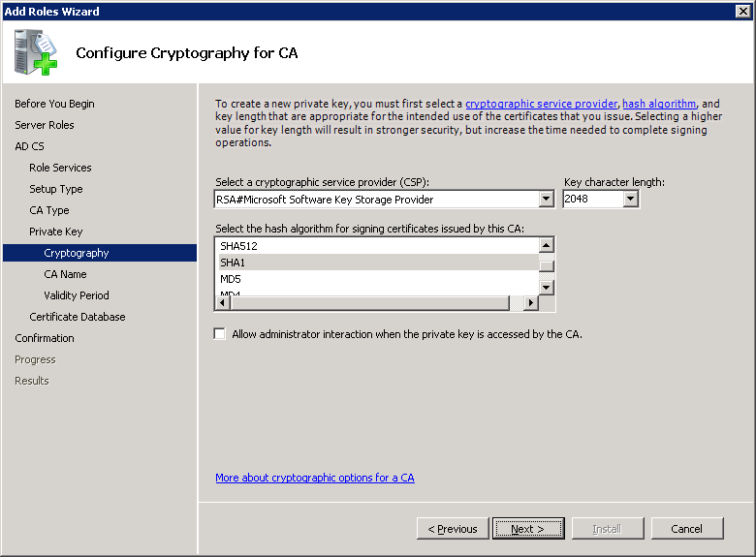Open the Private Key step
Image resolution: width=756 pixels, height=557 pixels.
56,232
